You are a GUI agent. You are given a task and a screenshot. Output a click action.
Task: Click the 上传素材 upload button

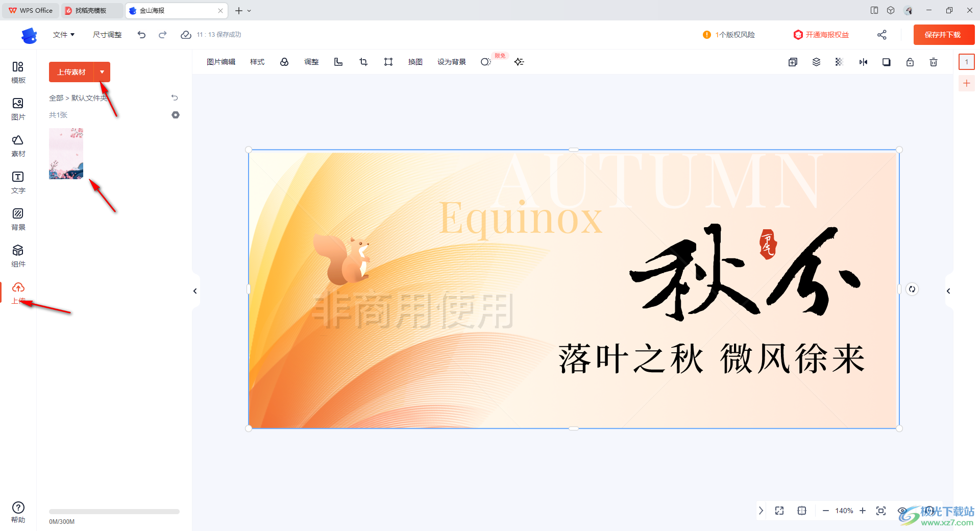(71, 72)
